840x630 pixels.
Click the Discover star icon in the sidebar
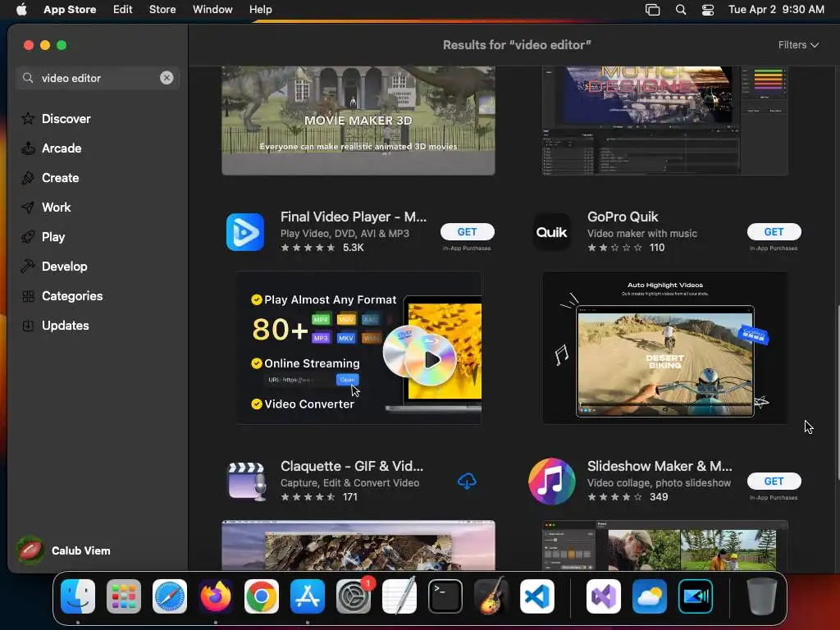tap(28, 118)
